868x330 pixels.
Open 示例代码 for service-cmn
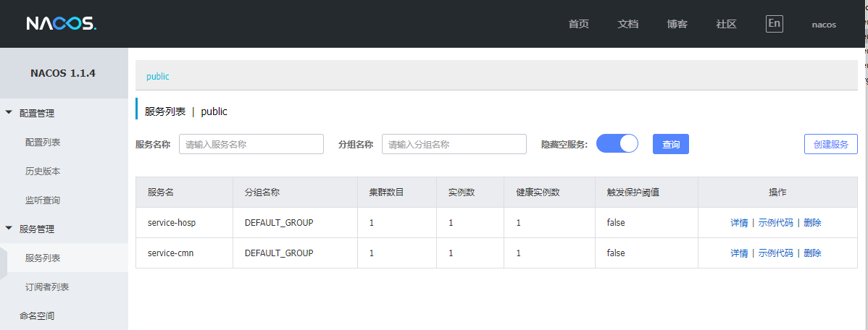pos(775,253)
